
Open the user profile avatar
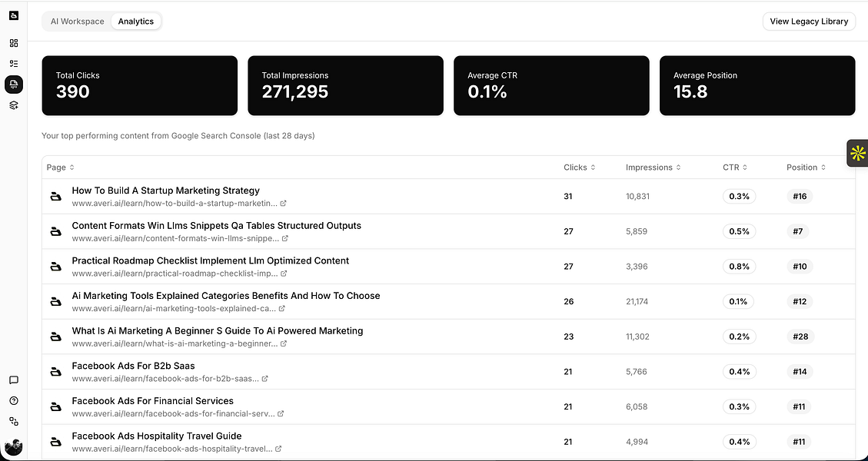pos(14,447)
